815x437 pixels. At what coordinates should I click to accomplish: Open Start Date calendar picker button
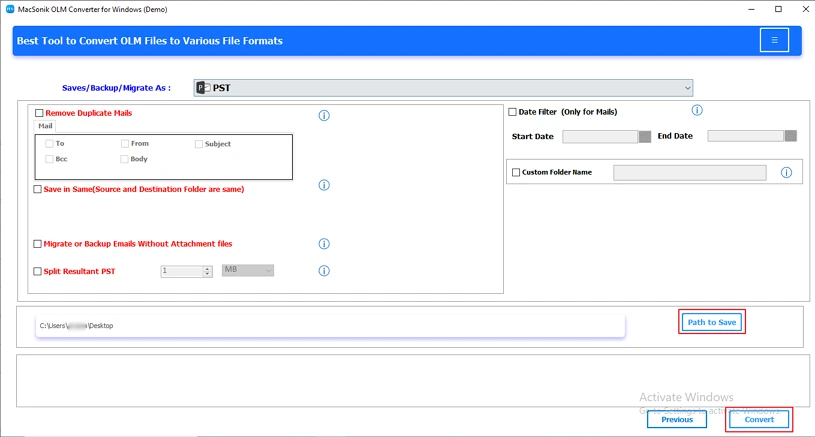[645, 137]
